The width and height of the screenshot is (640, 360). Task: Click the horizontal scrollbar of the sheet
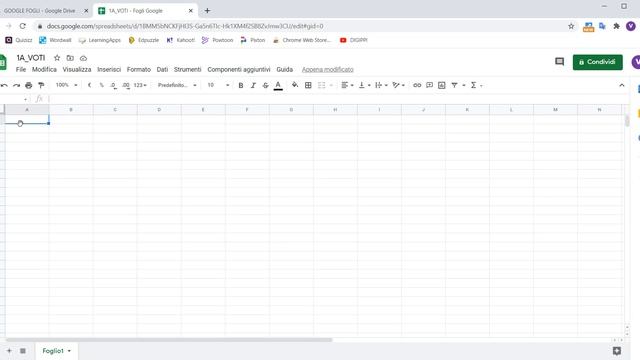169,340
